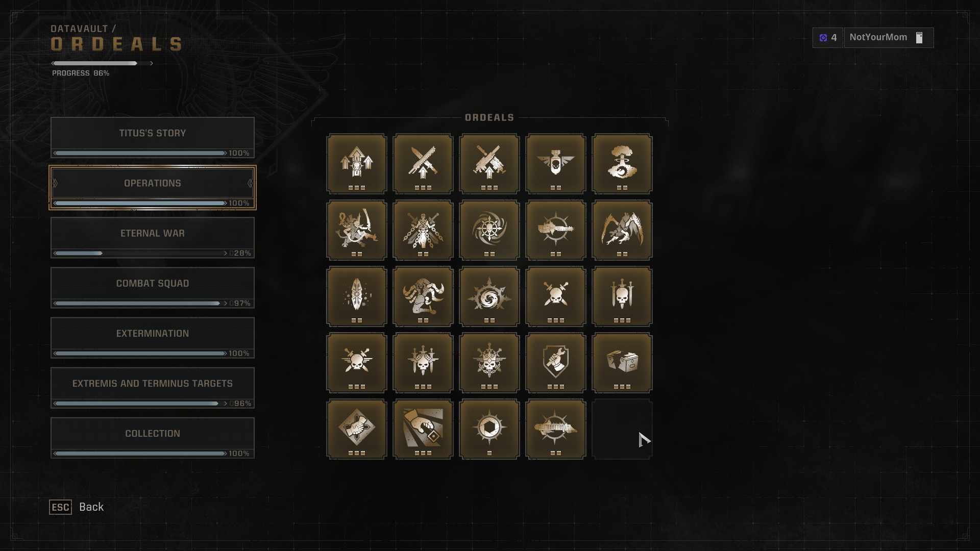980x551 pixels.
Task: Select the ammo crate boxes ordeal icon
Action: click(622, 363)
